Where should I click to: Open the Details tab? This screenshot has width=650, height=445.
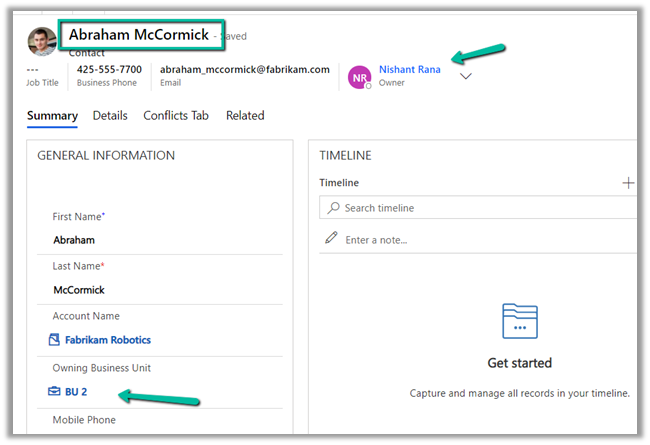110,116
